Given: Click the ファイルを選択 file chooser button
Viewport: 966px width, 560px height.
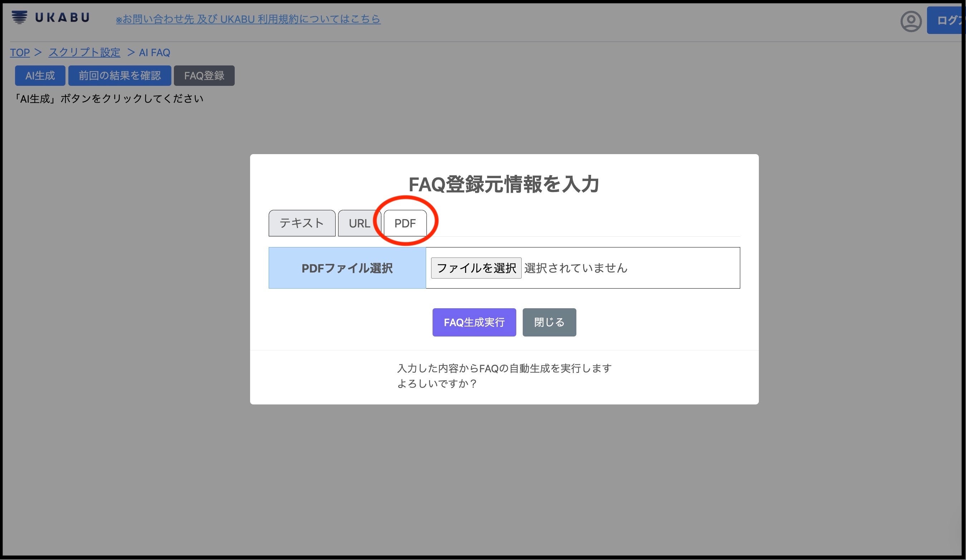Looking at the screenshot, I should (x=476, y=268).
